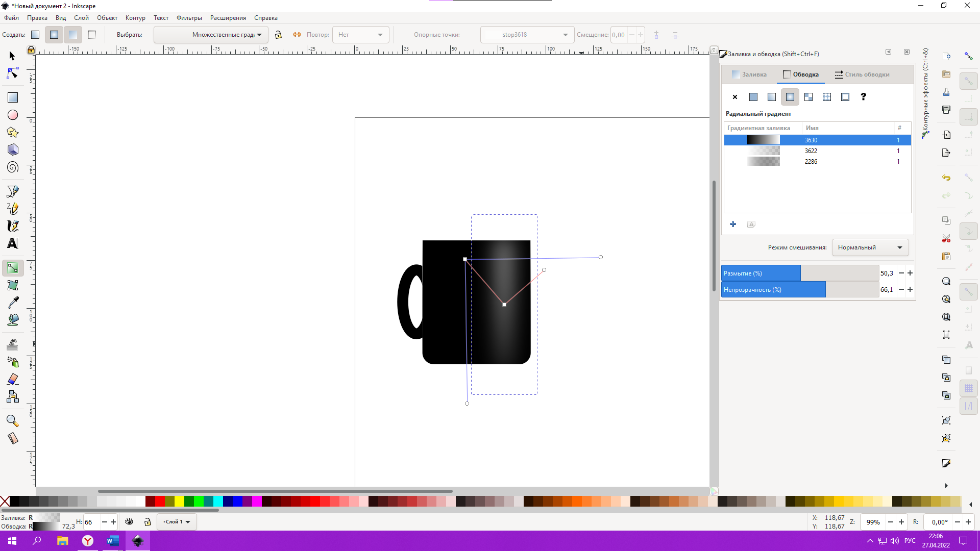Choose radial gradient creation mode

click(x=54, y=35)
